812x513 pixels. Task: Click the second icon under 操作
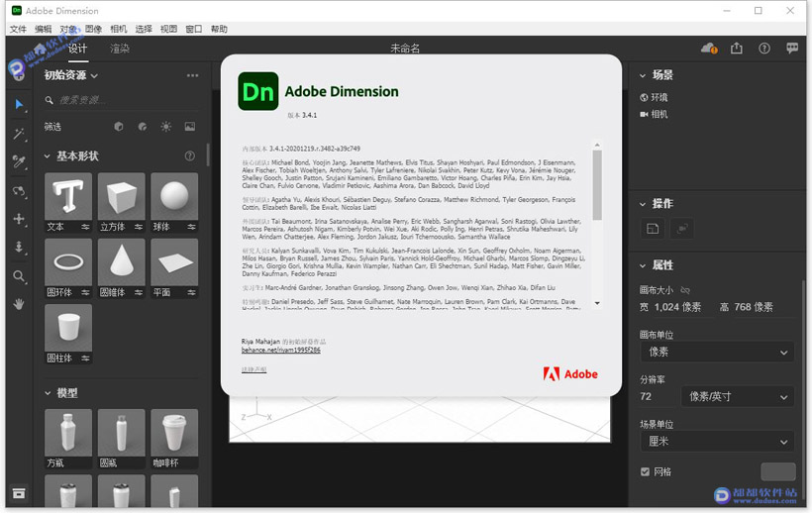682,229
